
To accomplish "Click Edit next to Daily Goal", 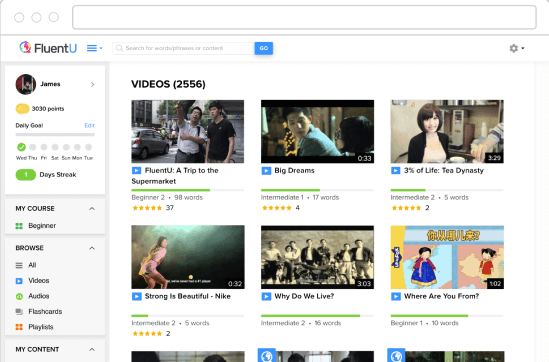I will 89,125.
